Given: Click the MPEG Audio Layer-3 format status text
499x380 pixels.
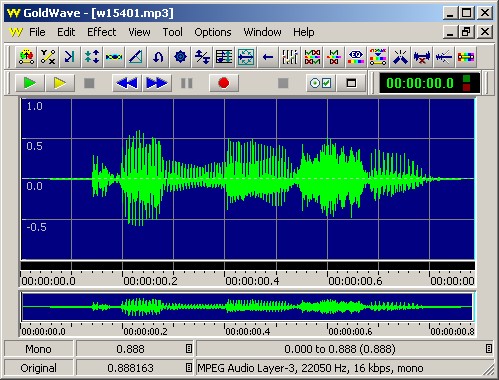Looking at the screenshot, I should point(310,368).
